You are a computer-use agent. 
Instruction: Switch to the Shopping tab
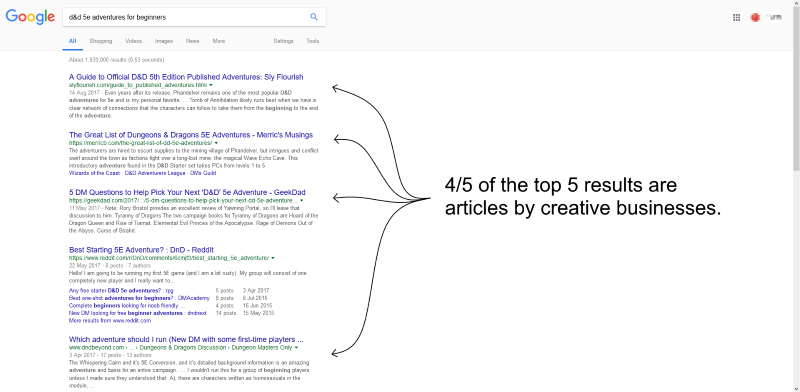101,41
